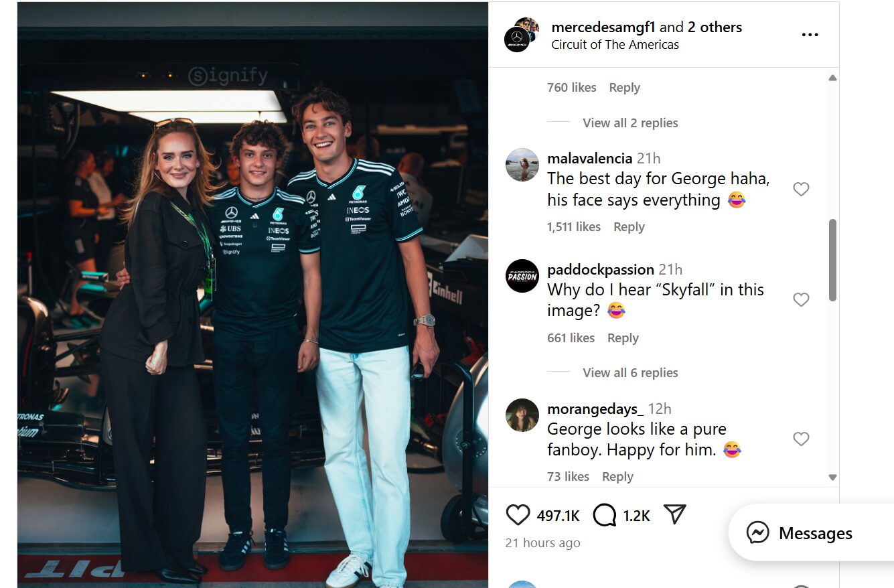Screen dimensions: 894x588
Task: Open the three-dot more options menu
Action: [x=810, y=35]
